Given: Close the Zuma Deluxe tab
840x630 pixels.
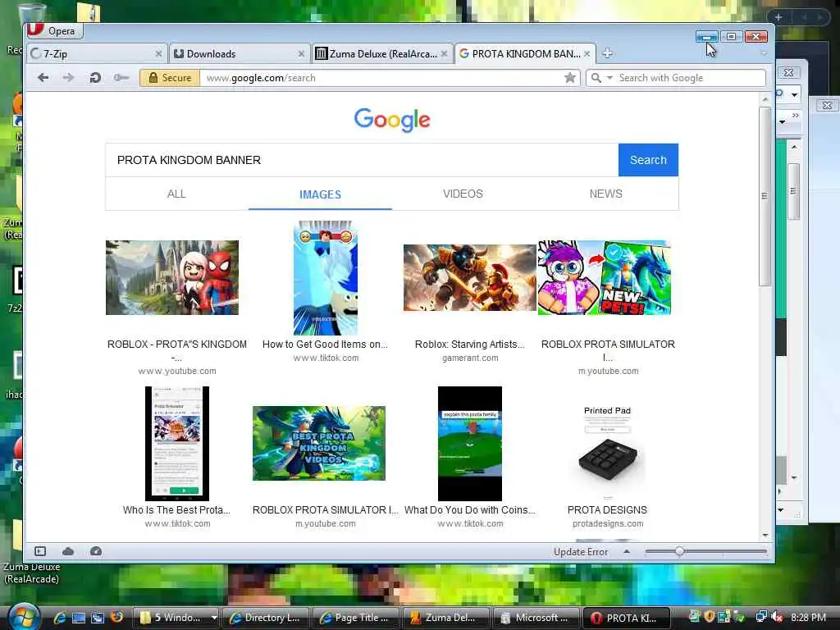Looking at the screenshot, I should click(x=444, y=53).
